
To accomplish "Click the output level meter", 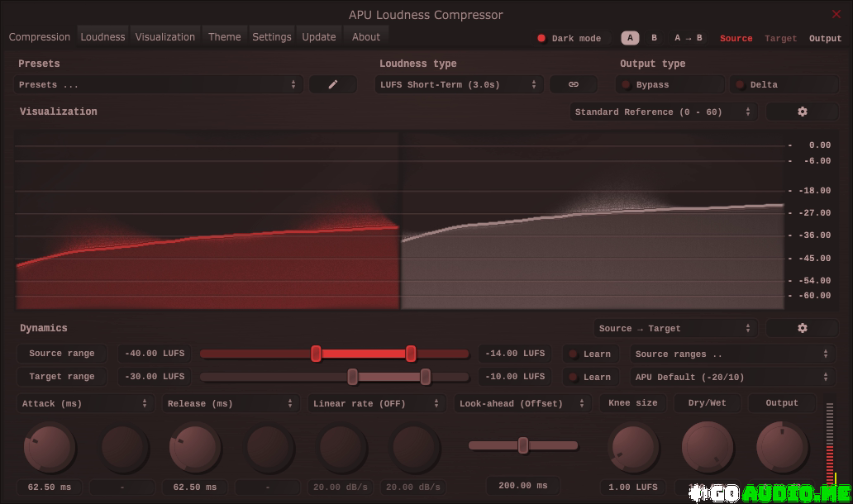I will (830, 443).
